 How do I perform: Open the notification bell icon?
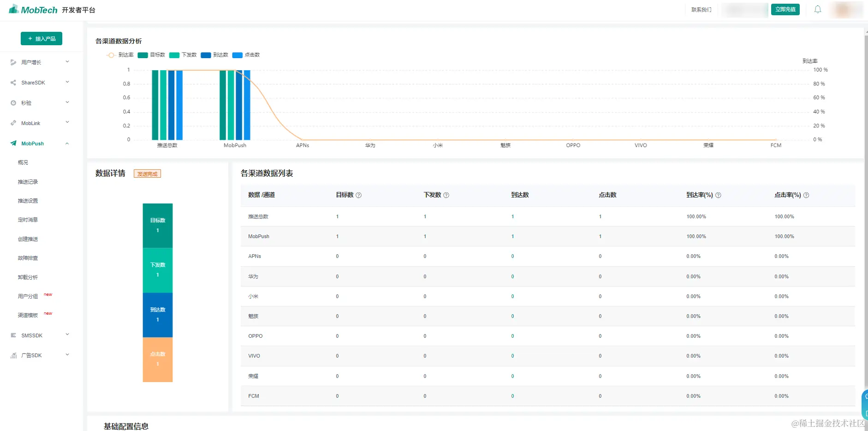(x=817, y=9)
